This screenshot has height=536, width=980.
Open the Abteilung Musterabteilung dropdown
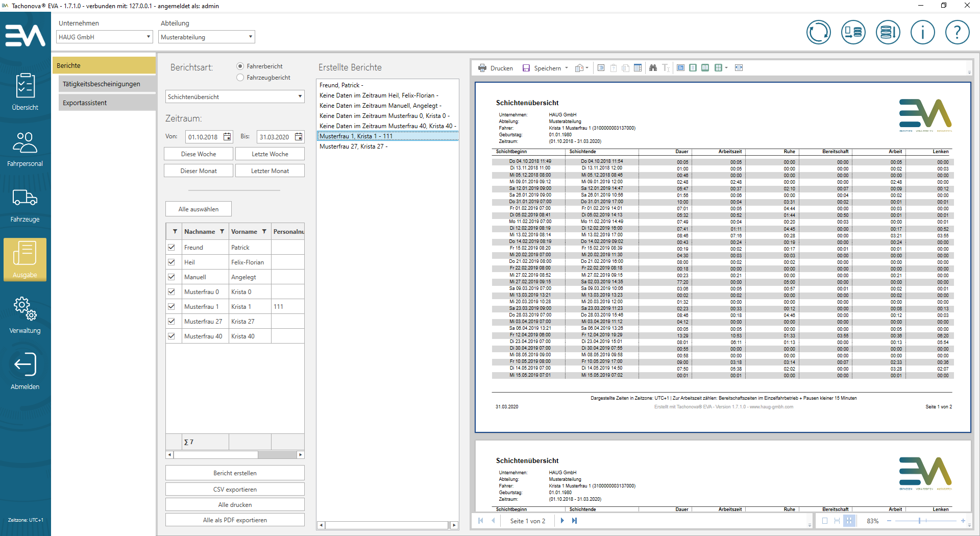206,37
